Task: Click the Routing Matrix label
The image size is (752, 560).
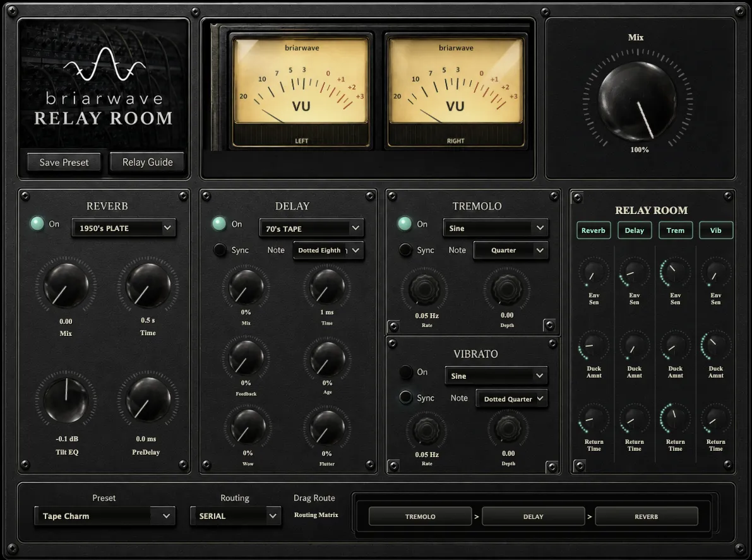Action: point(316,515)
